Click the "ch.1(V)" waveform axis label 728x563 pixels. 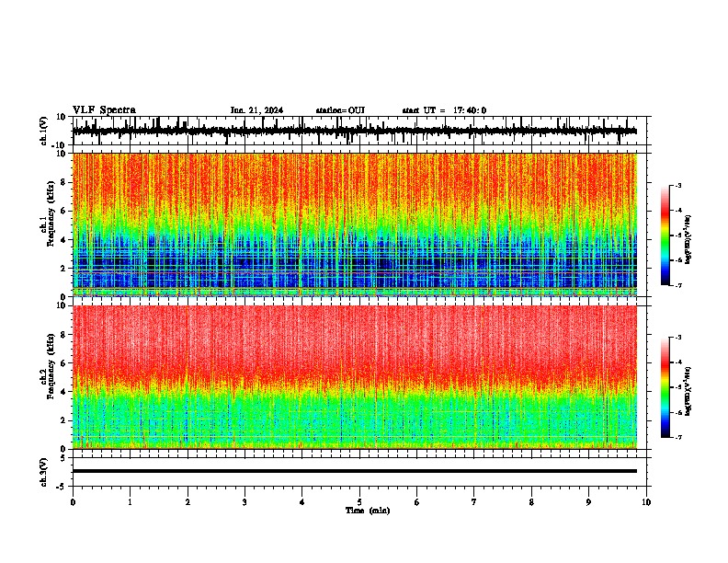(x=44, y=131)
